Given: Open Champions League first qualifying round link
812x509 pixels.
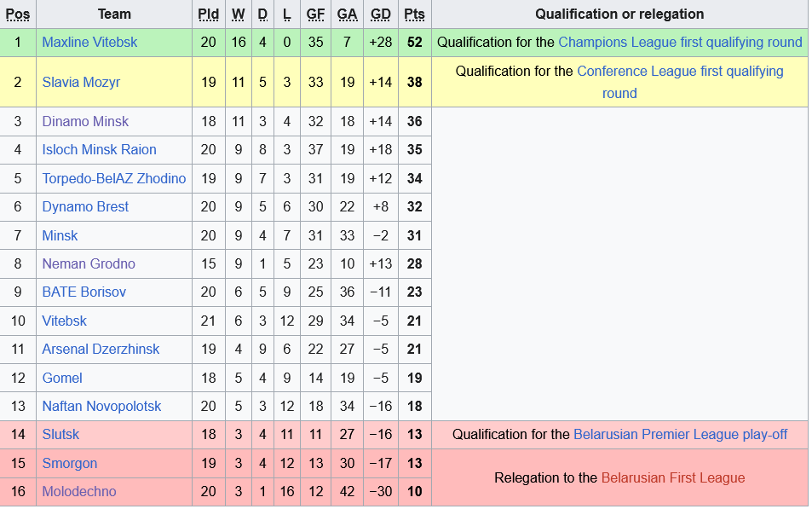Looking at the screenshot, I should click(x=680, y=42).
